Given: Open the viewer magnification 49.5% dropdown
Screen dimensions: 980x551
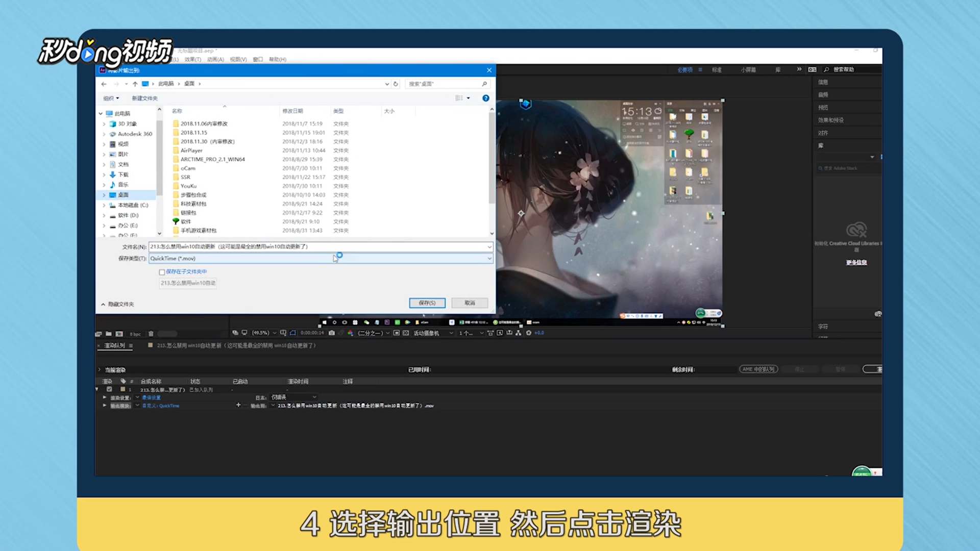Looking at the screenshot, I should [x=263, y=333].
